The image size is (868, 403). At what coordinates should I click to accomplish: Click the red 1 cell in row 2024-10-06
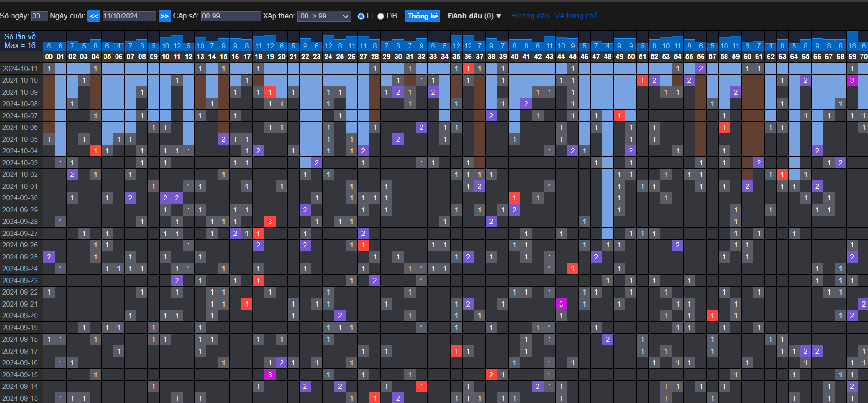[x=724, y=127]
